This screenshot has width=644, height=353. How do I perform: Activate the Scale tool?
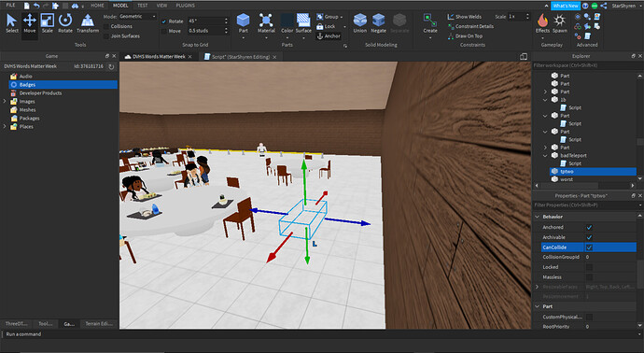(x=48, y=23)
